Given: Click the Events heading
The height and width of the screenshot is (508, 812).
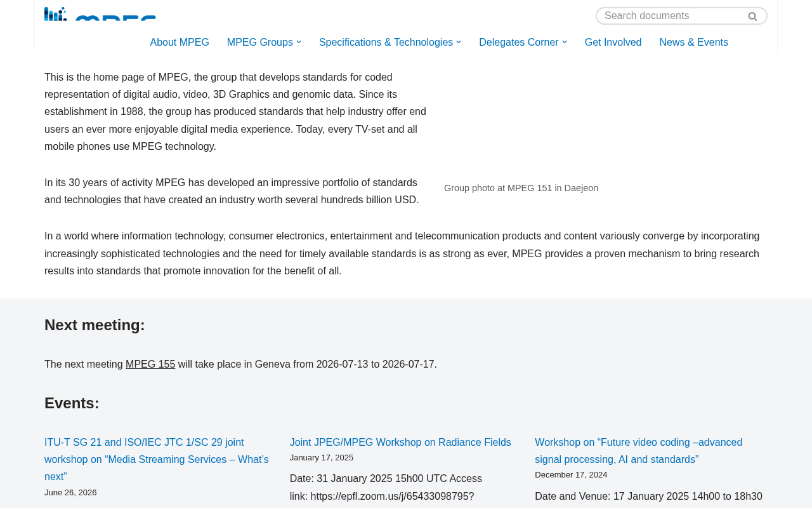Looking at the screenshot, I should [72, 403].
